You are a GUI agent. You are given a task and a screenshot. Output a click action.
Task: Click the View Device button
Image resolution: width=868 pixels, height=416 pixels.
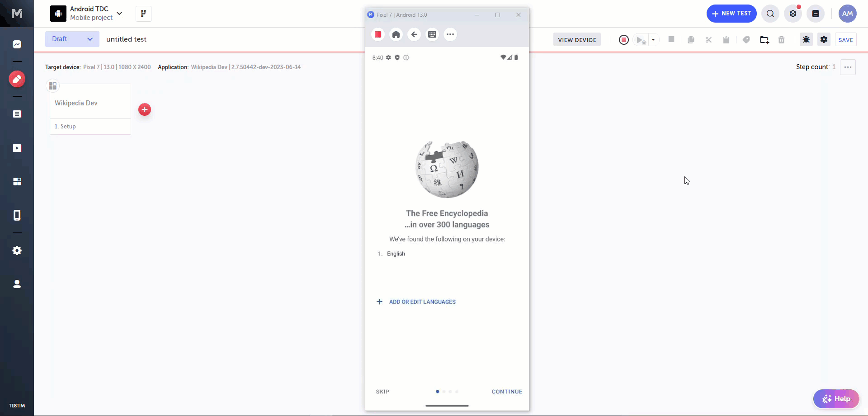(x=577, y=40)
